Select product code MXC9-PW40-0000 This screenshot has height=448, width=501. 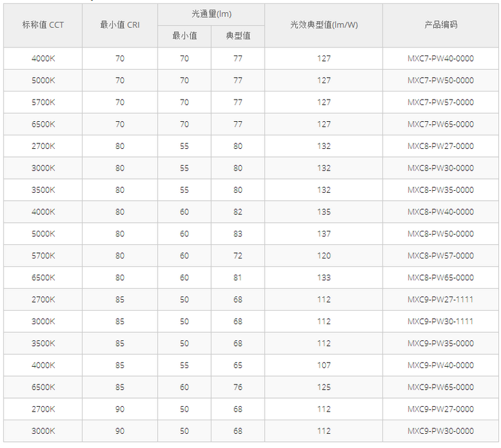point(441,365)
